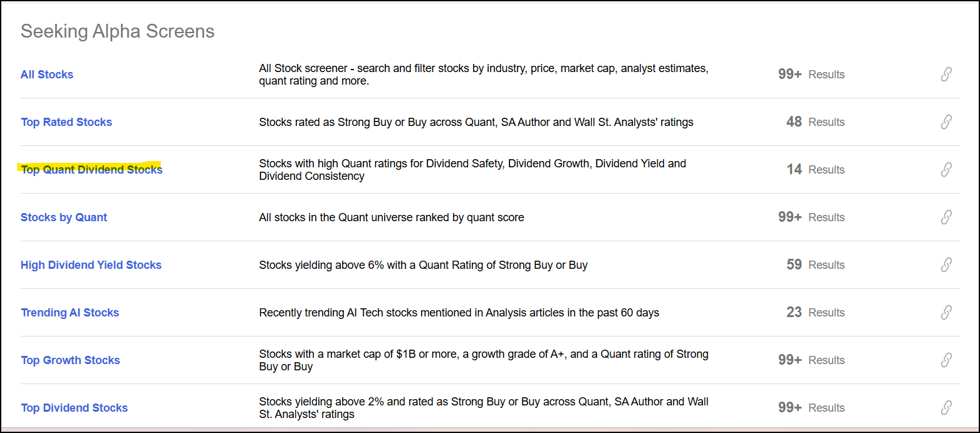Click the 14 Results count
The image size is (980, 433).
tap(815, 170)
